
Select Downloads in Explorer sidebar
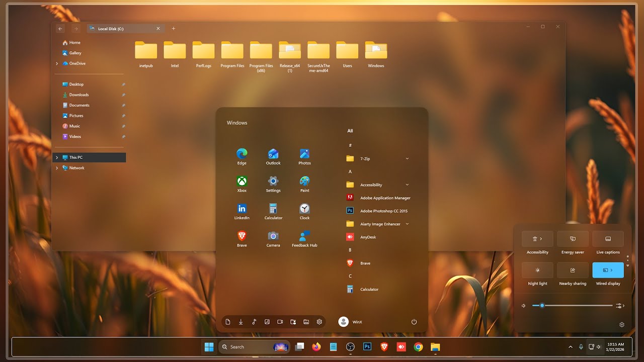point(75,95)
